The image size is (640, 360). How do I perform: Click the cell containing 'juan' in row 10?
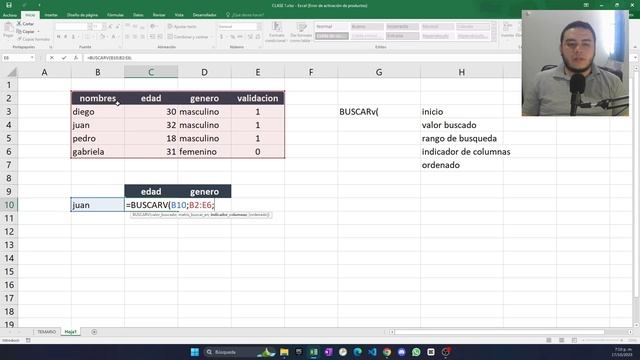(x=98, y=205)
